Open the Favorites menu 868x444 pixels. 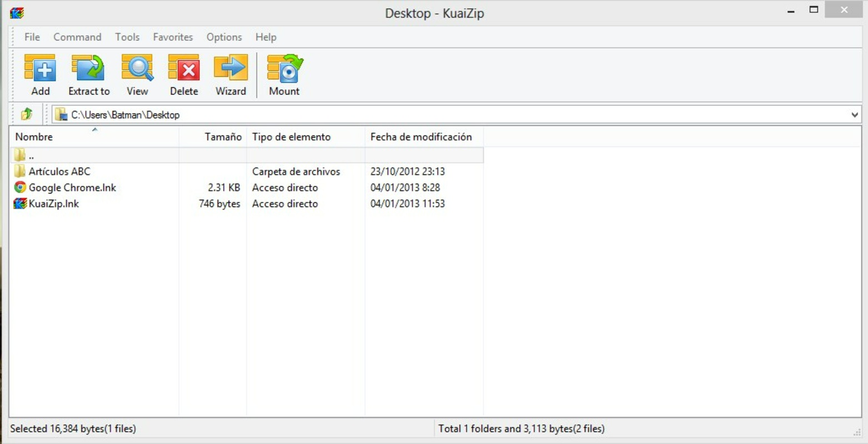coord(173,37)
